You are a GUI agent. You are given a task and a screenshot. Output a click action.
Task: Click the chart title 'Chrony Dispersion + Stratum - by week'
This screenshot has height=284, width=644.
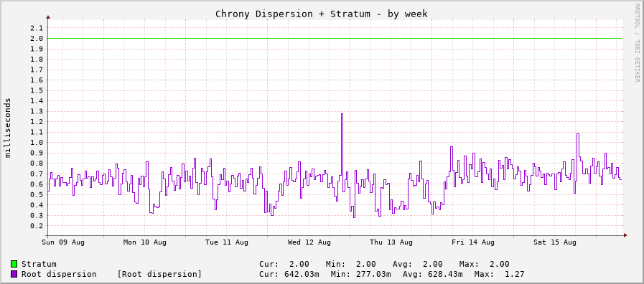(322, 14)
